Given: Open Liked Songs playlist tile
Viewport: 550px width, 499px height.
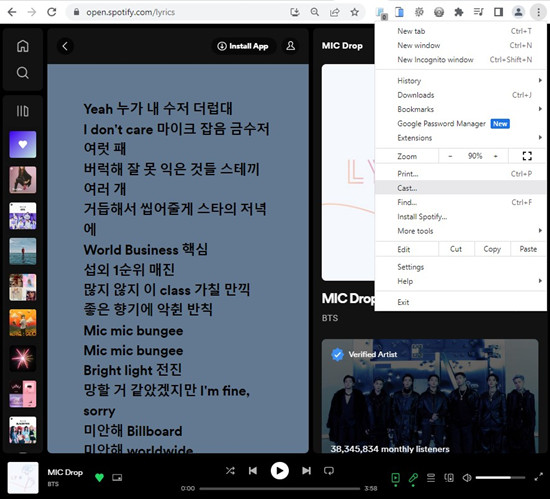Looking at the screenshot, I should 23,144.
